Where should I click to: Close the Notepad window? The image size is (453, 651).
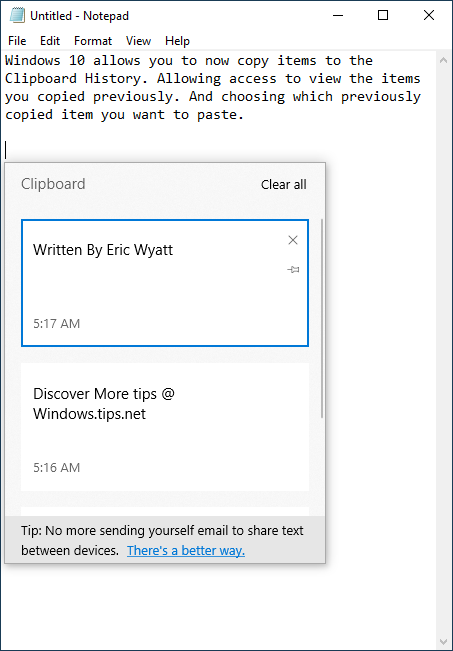(x=429, y=16)
